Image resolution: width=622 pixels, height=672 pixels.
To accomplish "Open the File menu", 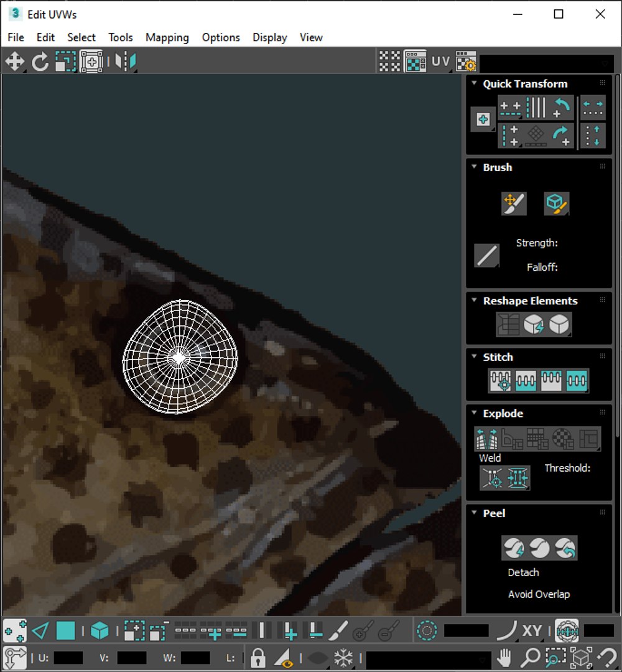I will 16,37.
